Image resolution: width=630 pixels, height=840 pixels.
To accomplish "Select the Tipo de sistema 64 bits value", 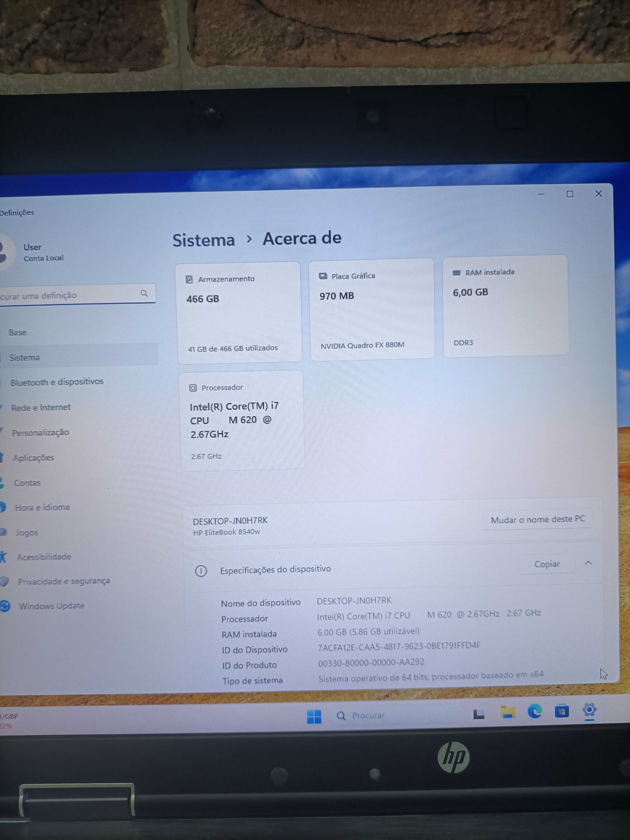I will click(431, 677).
